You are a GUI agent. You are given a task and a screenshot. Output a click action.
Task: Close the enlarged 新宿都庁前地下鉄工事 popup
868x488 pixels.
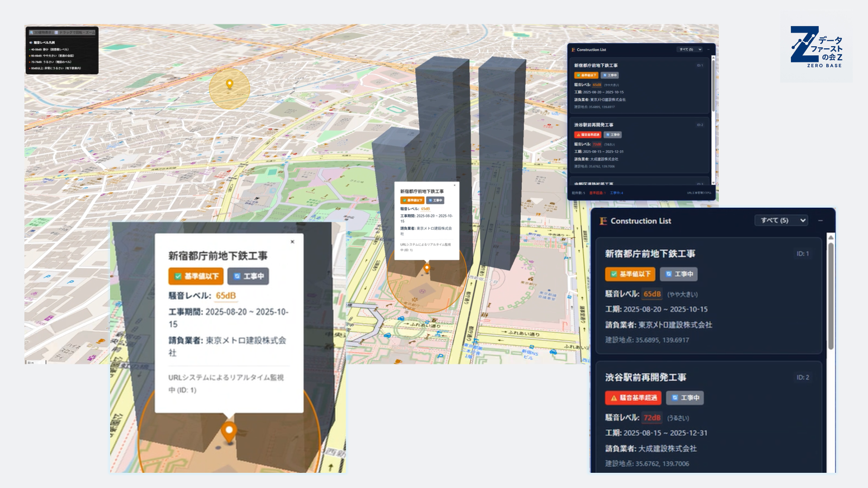click(292, 242)
